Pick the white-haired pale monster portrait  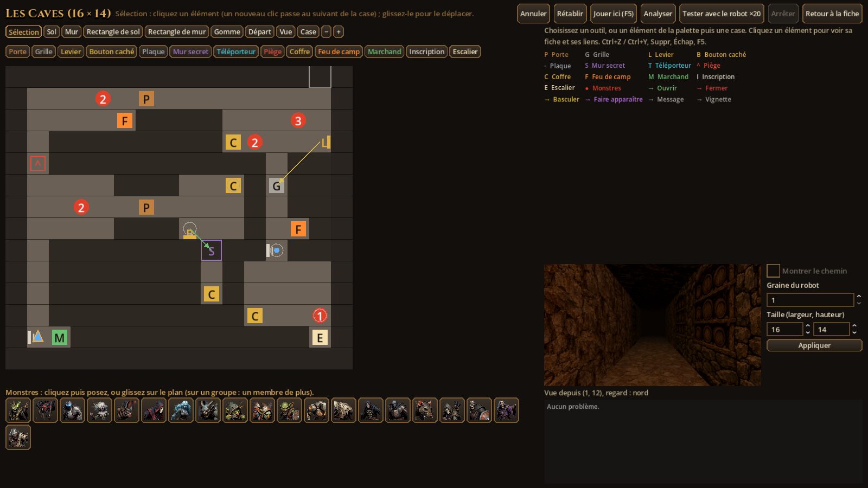tap(99, 410)
